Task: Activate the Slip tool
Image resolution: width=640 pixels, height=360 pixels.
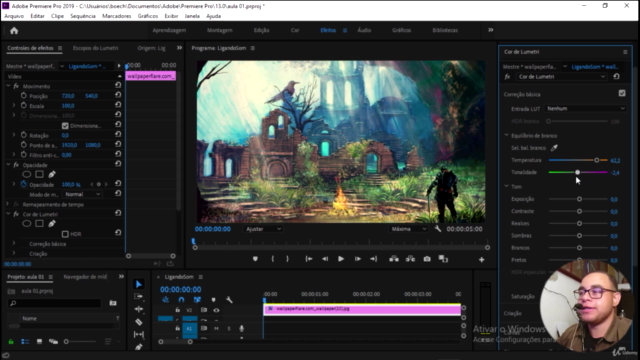Action: 139,334
